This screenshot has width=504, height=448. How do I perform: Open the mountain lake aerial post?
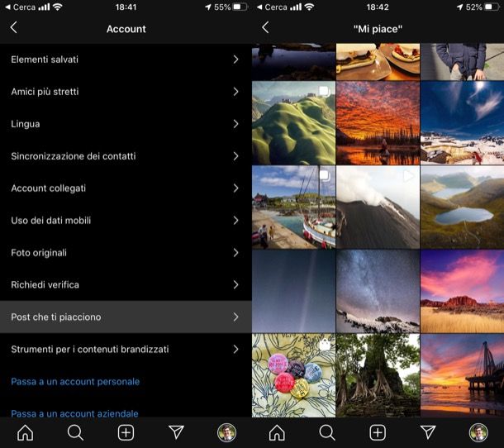[462, 207]
